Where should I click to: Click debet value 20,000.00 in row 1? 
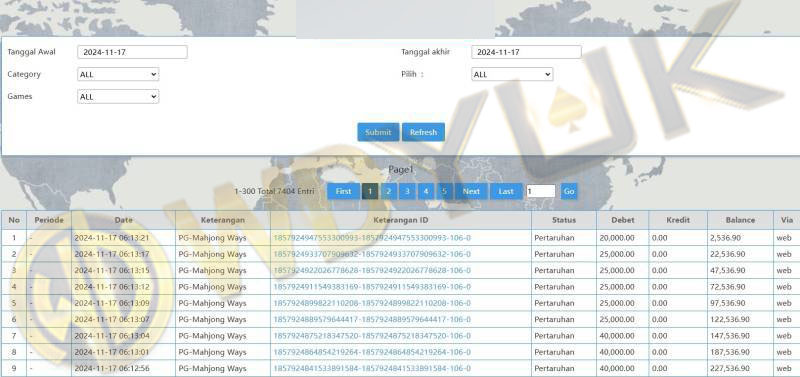617,238
